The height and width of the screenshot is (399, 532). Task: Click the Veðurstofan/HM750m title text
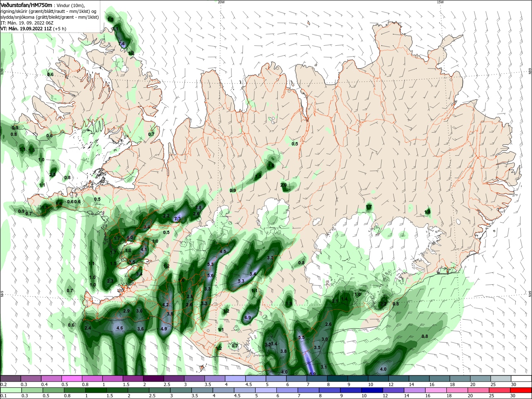(26, 5)
